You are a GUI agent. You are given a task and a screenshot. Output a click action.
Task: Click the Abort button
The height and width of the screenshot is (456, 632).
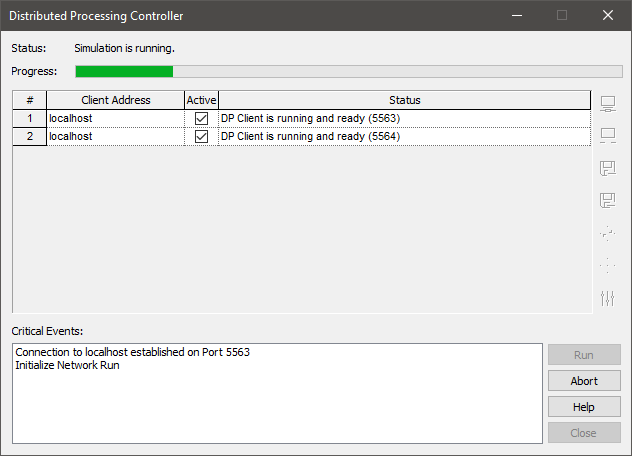[x=584, y=381]
